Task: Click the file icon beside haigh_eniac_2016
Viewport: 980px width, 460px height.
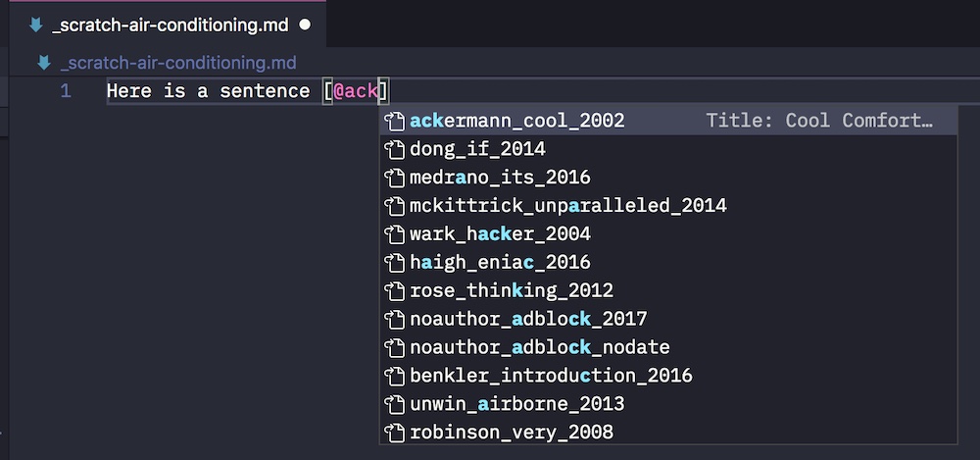Action: click(394, 262)
